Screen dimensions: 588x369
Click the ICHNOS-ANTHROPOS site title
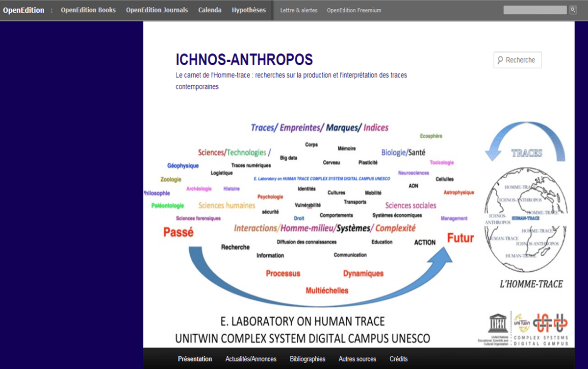[244, 60]
